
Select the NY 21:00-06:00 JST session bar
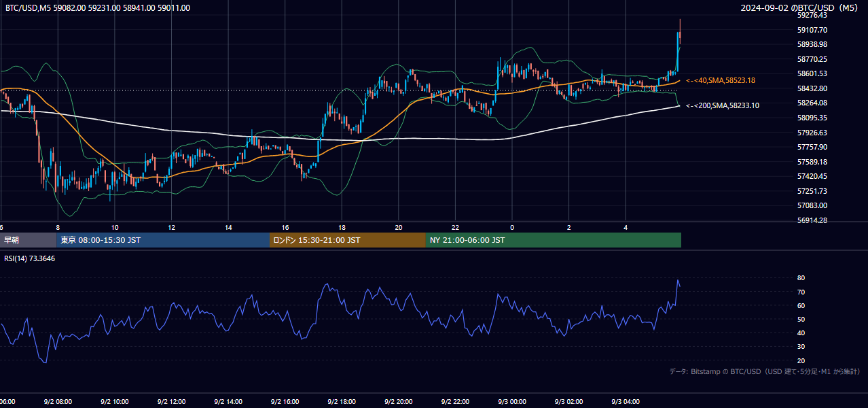(554, 240)
